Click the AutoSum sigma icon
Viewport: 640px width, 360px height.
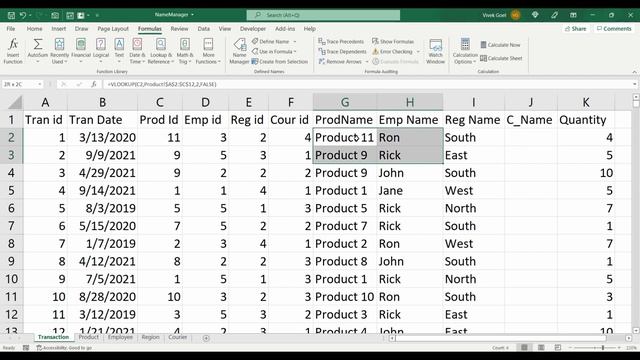click(38, 44)
